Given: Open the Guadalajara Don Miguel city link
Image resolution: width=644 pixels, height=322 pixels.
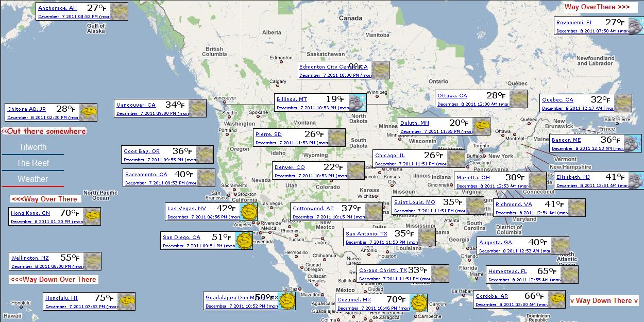Looking at the screenshot, I should pos(242,298).
